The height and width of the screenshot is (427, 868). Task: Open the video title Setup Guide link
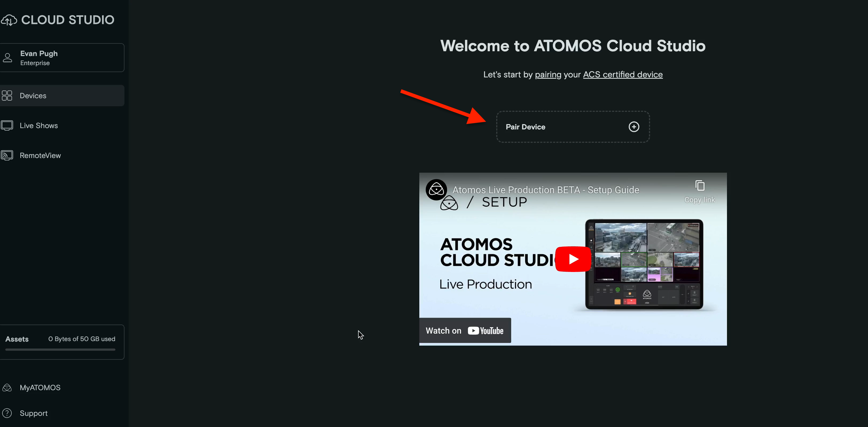(x=546, y=190)
